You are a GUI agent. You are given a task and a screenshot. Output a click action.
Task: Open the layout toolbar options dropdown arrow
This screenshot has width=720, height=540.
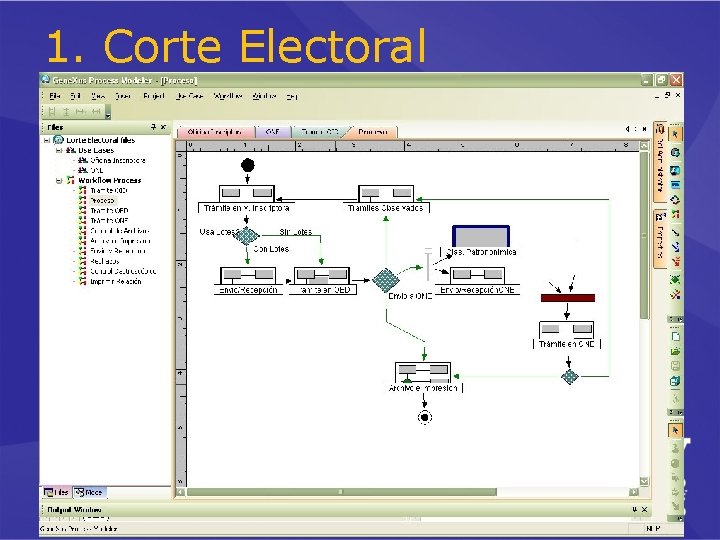tap(108, 112)
